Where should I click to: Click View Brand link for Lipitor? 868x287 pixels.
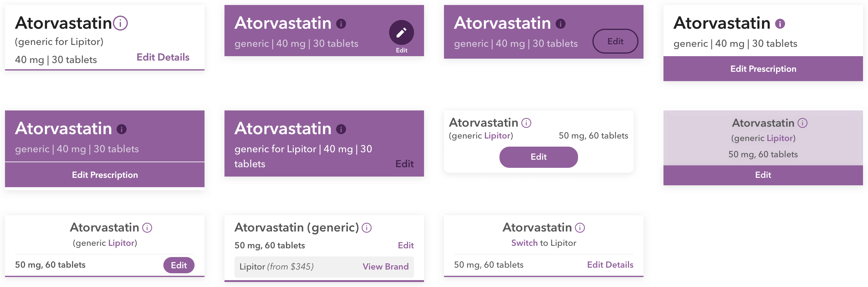[385, 266]
